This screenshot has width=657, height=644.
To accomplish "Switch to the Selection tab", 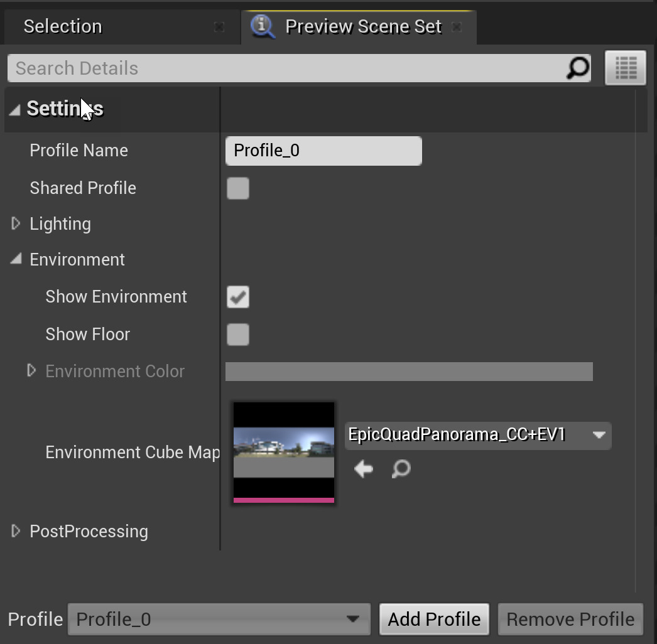I will coord(63,26).
